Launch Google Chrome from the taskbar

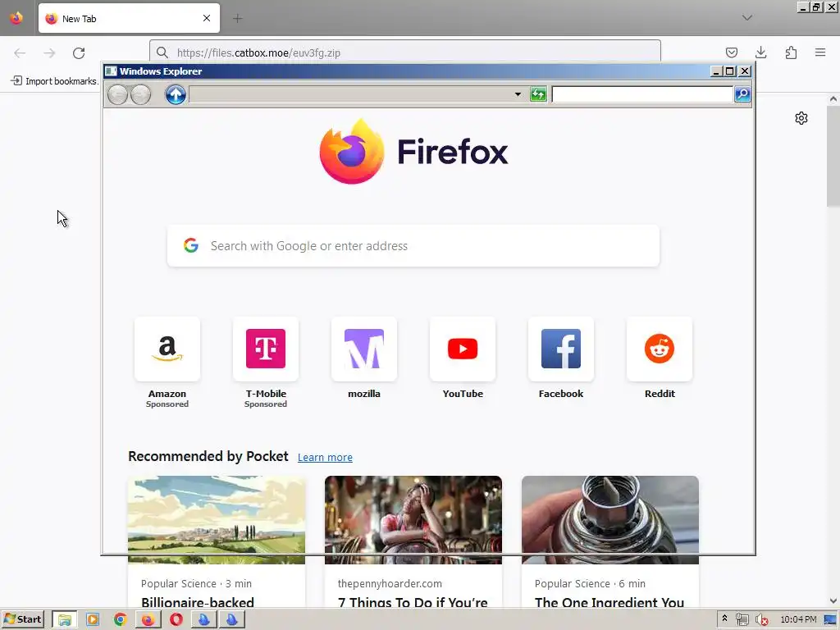(x=120, y=620)
